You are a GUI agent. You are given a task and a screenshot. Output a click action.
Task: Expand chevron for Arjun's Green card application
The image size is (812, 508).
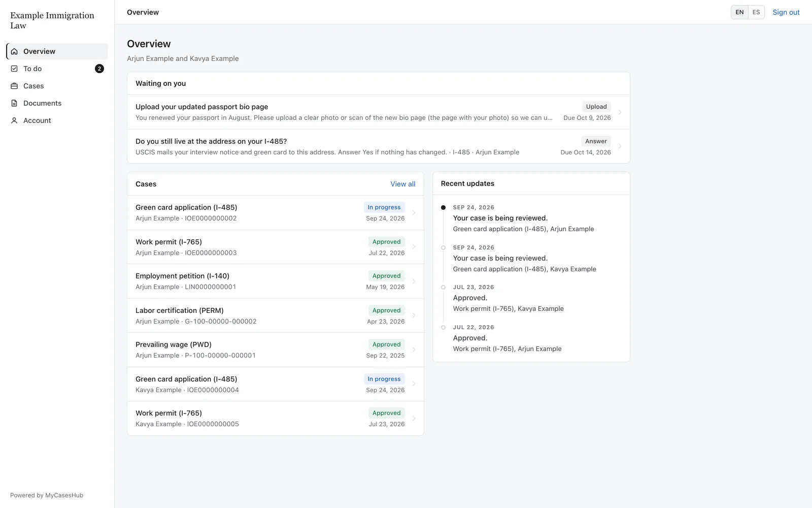[414, 213]
